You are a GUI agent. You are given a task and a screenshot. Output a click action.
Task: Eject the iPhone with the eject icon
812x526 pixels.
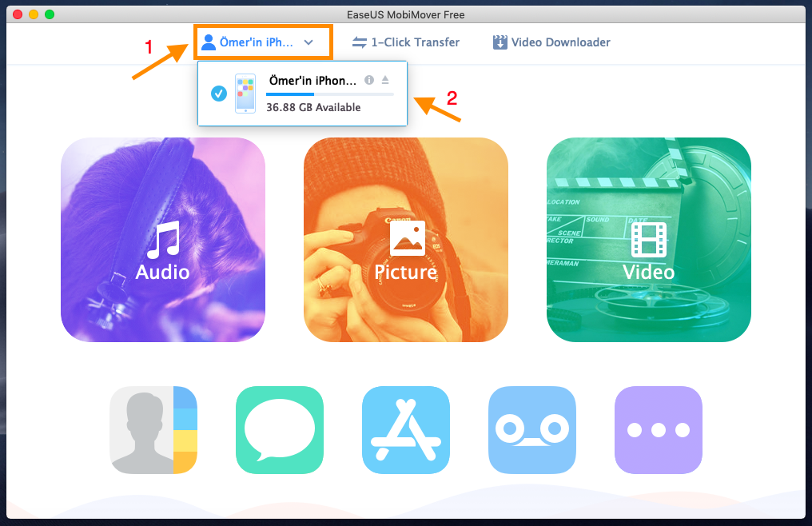click(x=384, y=80)
